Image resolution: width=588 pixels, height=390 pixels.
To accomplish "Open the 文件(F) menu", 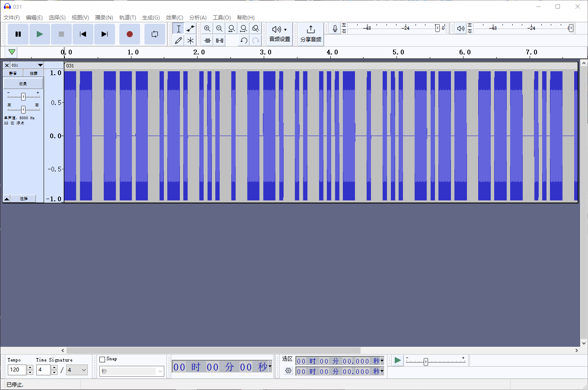I will [x=12, y=18].
